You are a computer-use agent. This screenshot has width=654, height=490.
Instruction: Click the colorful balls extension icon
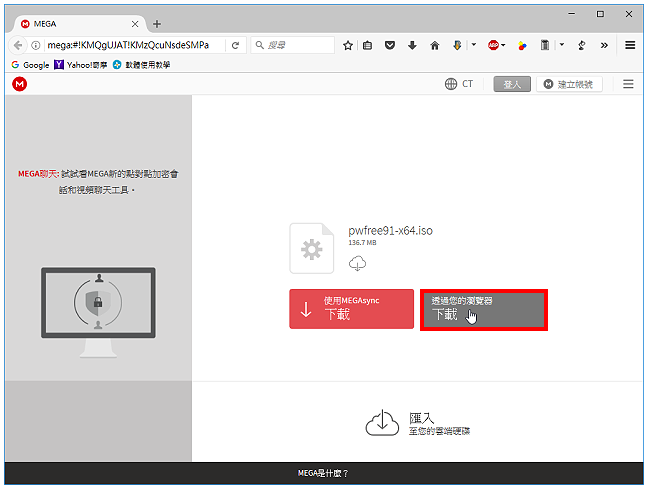522,45
